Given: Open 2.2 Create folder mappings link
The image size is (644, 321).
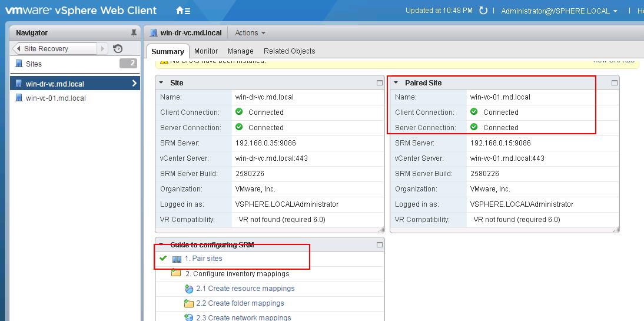Looking at the screenshot, I should tap(240, 303).
